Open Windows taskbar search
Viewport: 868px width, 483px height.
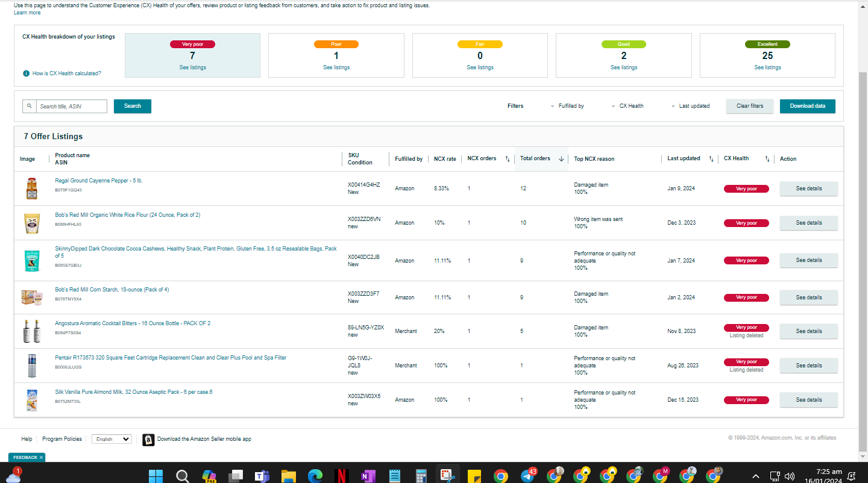(x=182, y=476)
